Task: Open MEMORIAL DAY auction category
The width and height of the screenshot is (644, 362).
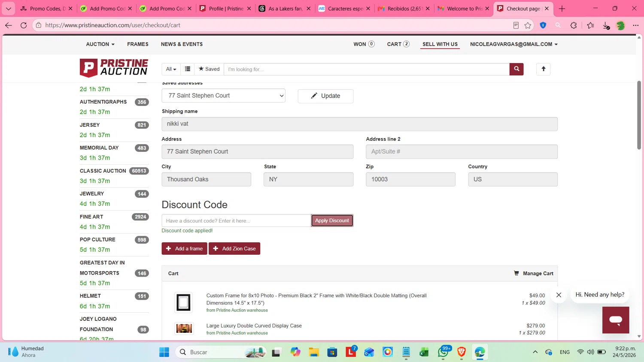Action: pyautogui.click(x=99, y=148)
